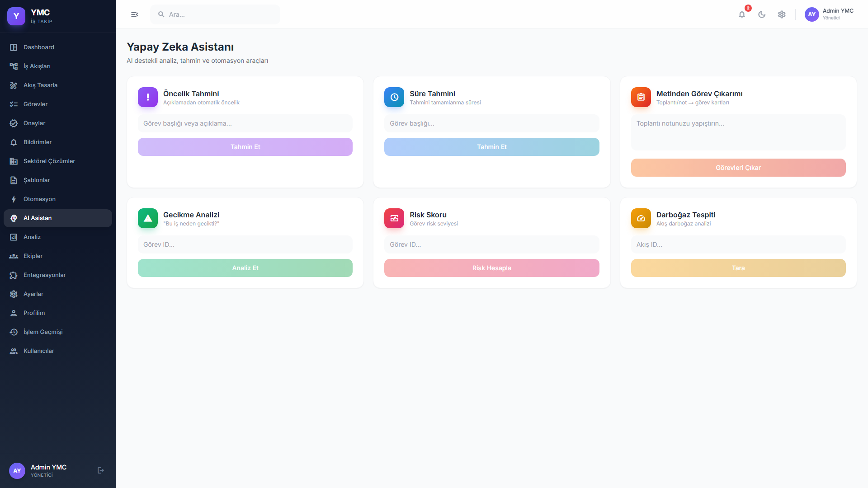Click the Ekipler group icon
868x488 pixels.
(14, 256)
